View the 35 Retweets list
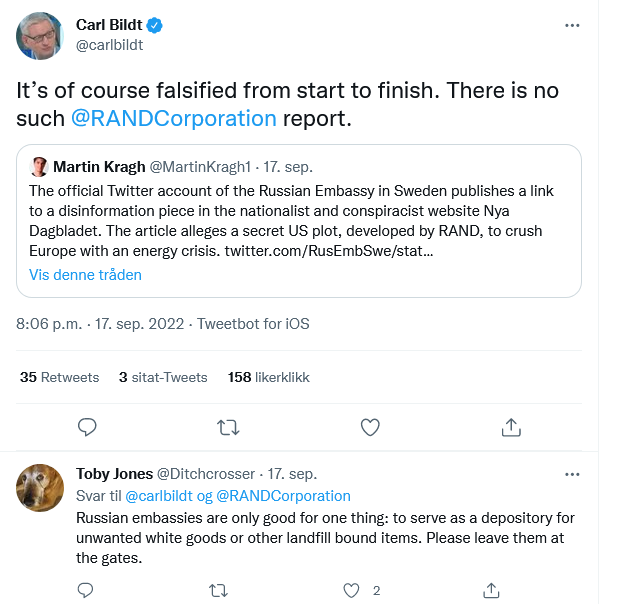Viewport: 622px width, 604px height. (60, 377)
